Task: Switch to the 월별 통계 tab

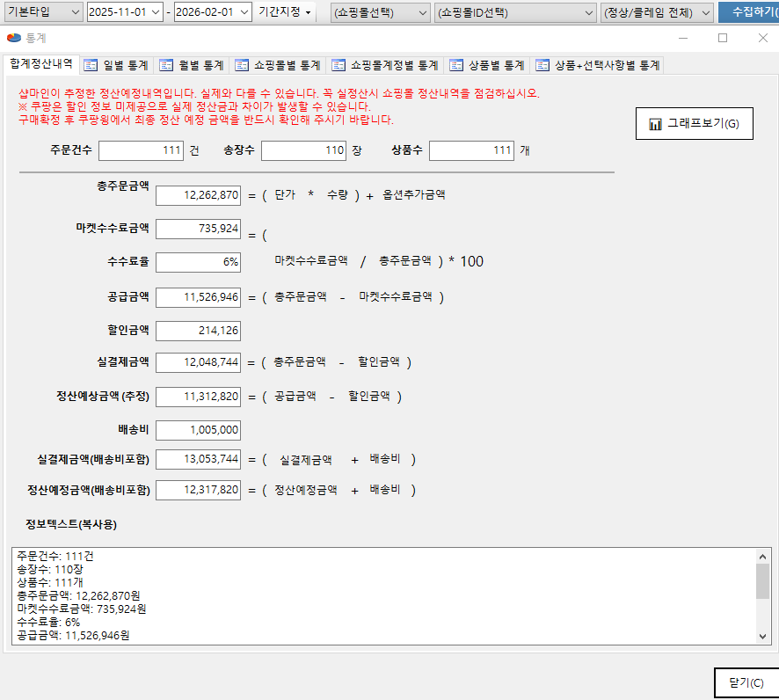Action: point(191,65)
